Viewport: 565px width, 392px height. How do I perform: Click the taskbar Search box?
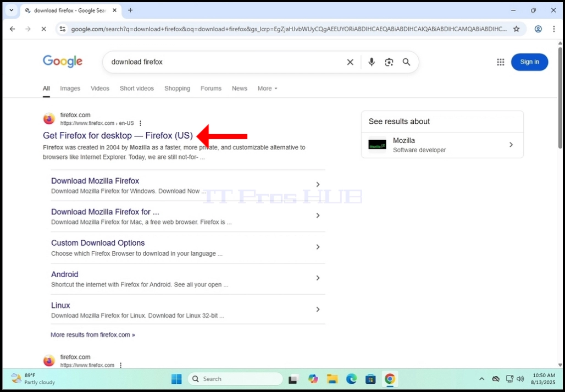(235, 379)
